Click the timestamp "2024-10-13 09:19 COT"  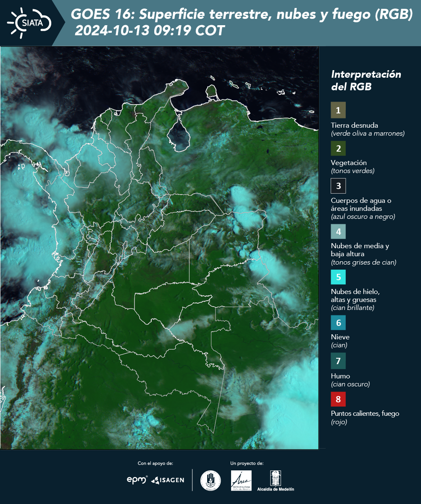click(150, 31)
